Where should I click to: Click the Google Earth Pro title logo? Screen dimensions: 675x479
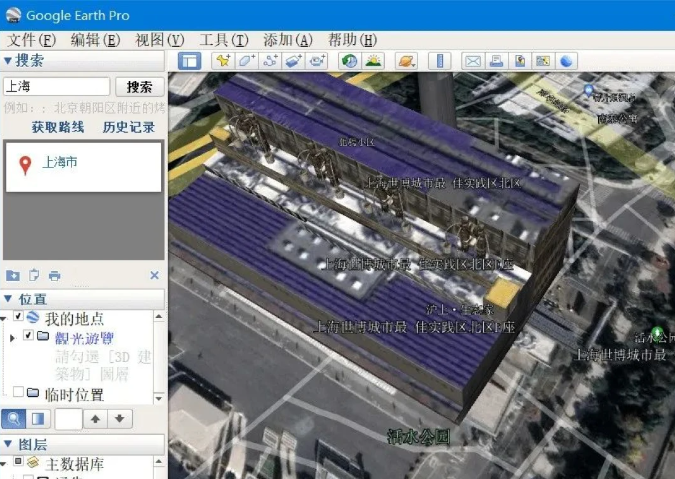13,15
